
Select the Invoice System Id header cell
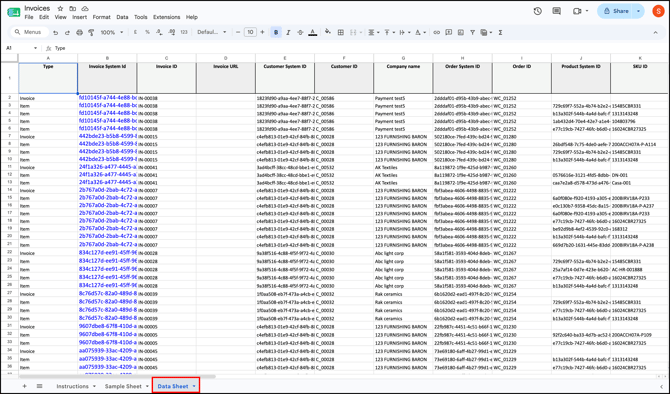click(107, 78)
